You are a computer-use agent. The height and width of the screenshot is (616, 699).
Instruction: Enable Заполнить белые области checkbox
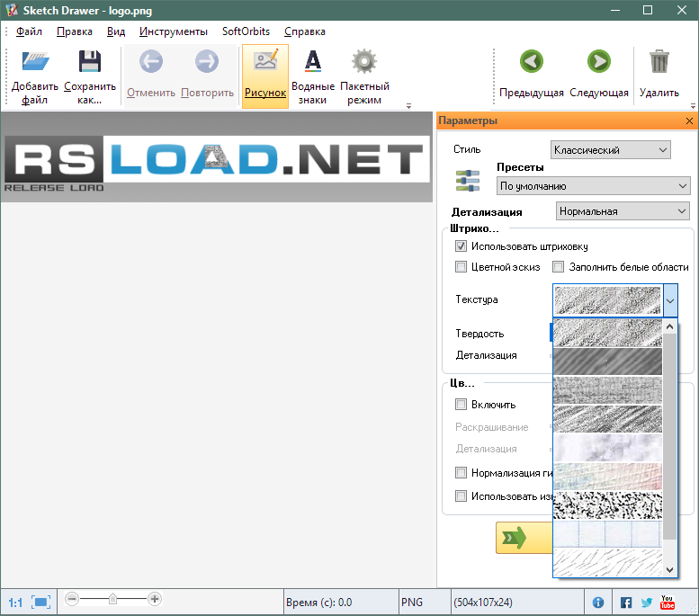(558, 266)
